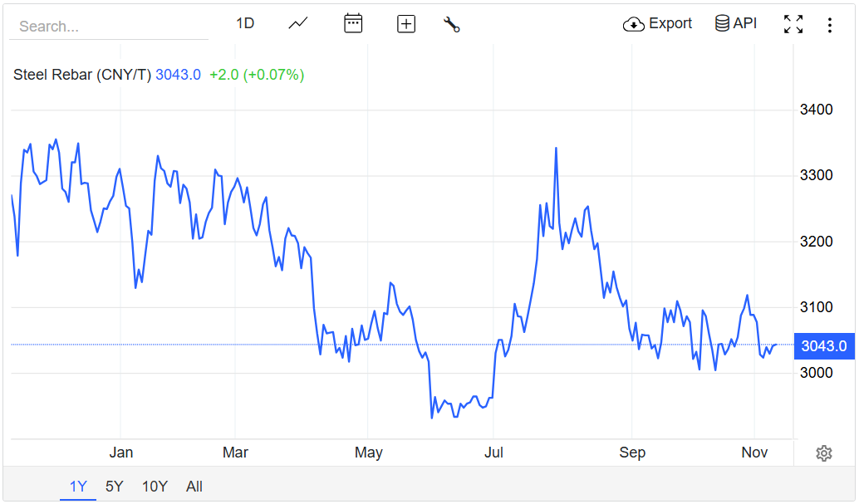Open the three-dot more options menu
Screen dimensions: 859x504
point(829,25)
